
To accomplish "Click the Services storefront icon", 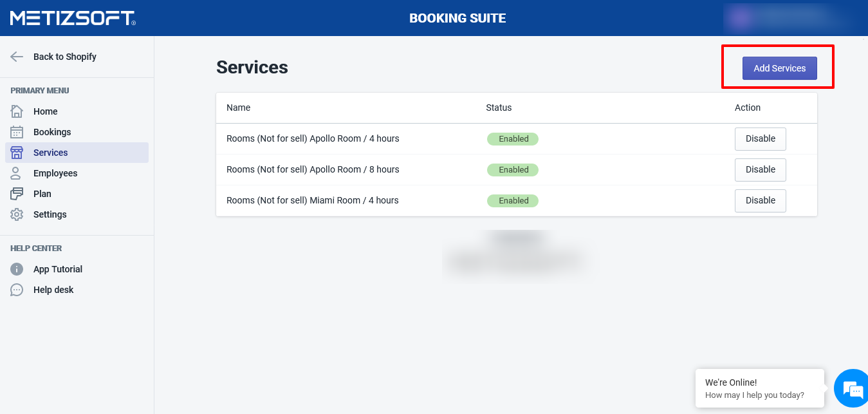I will coord(17,153).
